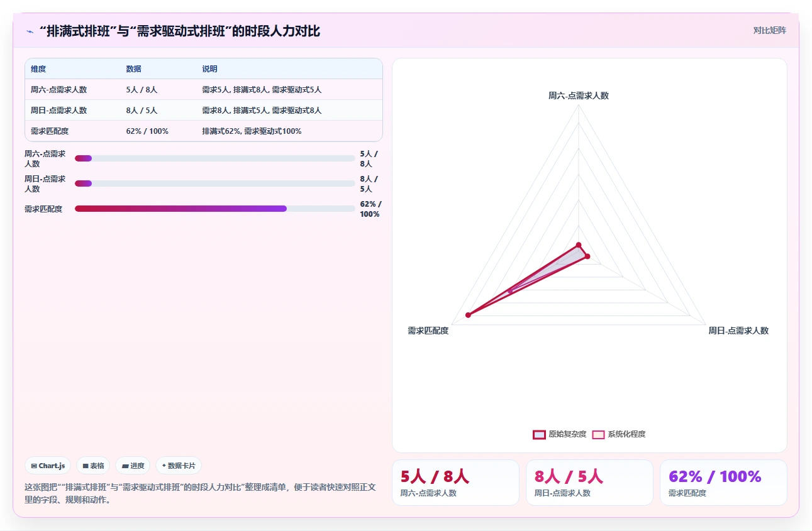The height and width of the screenshot is (531, 812).
Task: Open the 5人 / 8人 data card
Action: [x=455, y=483]
